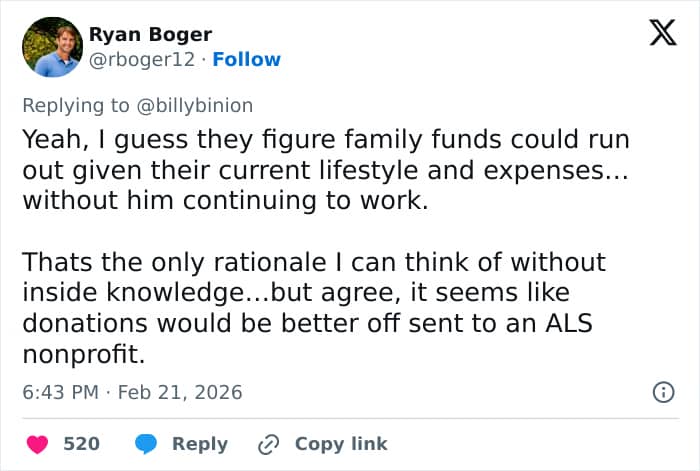Follow Ryan Boger's account
Image resolution: width=700 pixels, height=471 pixels.
(x=246, y=60)
